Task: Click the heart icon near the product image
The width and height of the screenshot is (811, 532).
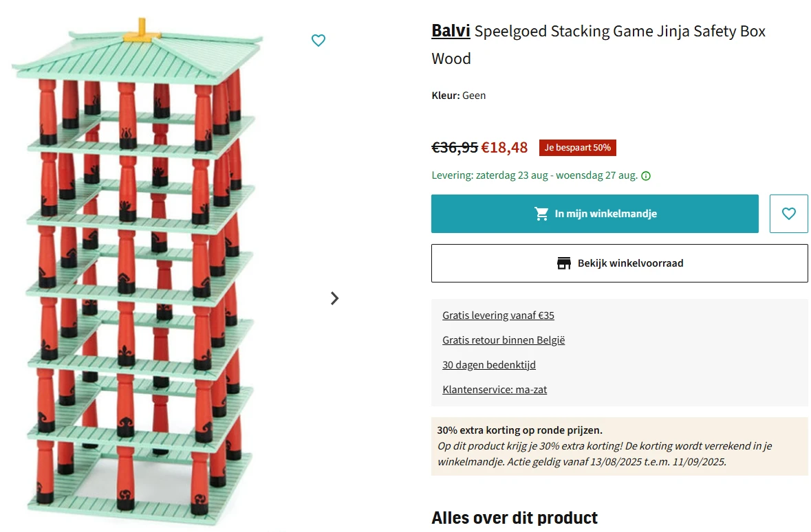Action: 318,41
